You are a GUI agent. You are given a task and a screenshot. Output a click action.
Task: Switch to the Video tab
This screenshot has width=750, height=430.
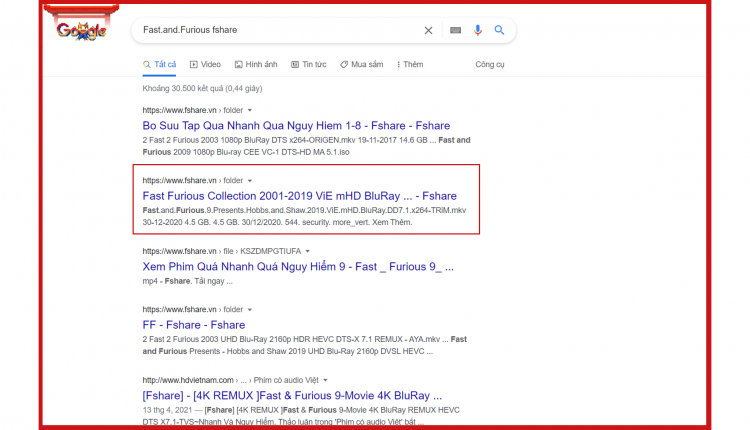tap(205, 65)
